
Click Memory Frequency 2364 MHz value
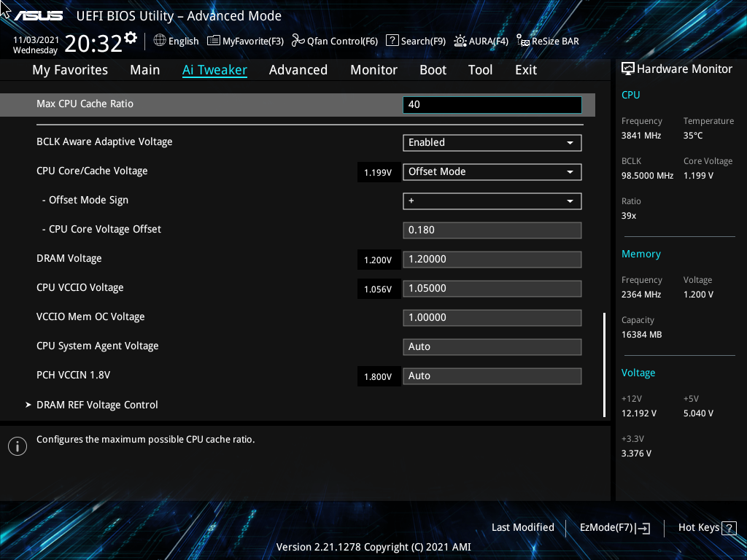[641, 295]
